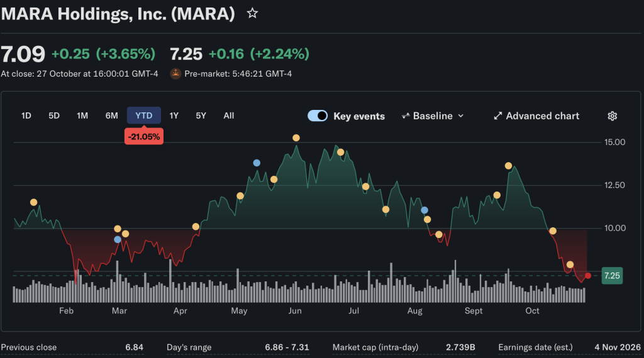Click the Previous close label
The image size is (644, 358).
coord(29,347)
